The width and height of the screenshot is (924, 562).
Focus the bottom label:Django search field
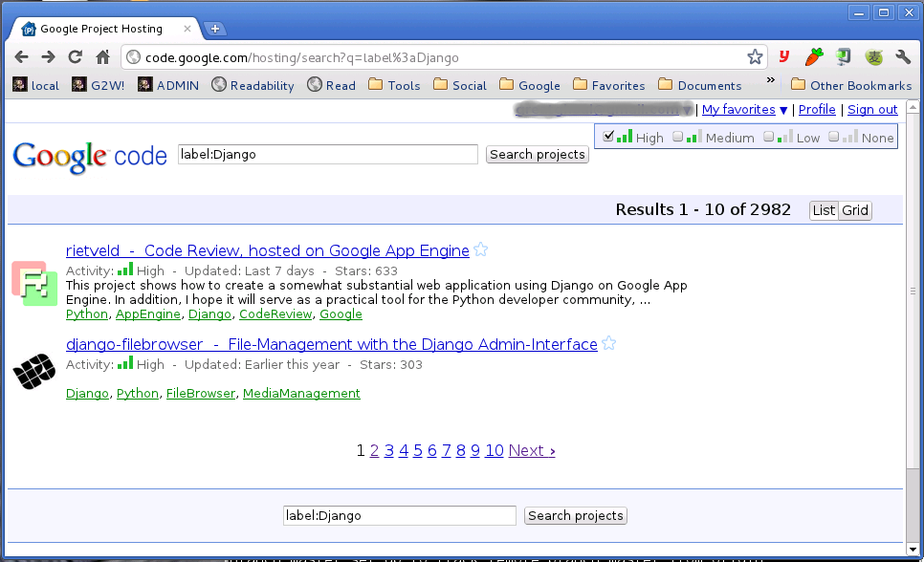point(400,515)
